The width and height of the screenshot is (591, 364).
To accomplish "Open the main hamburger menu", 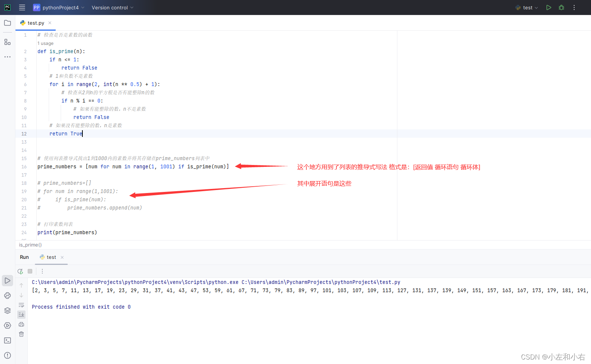I will (22, 7).
